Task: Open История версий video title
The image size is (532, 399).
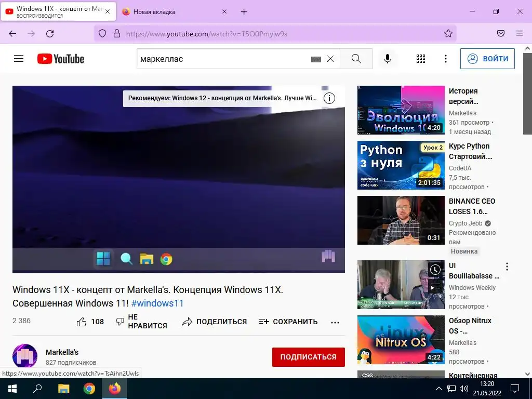Action: (x=463, y=96)
